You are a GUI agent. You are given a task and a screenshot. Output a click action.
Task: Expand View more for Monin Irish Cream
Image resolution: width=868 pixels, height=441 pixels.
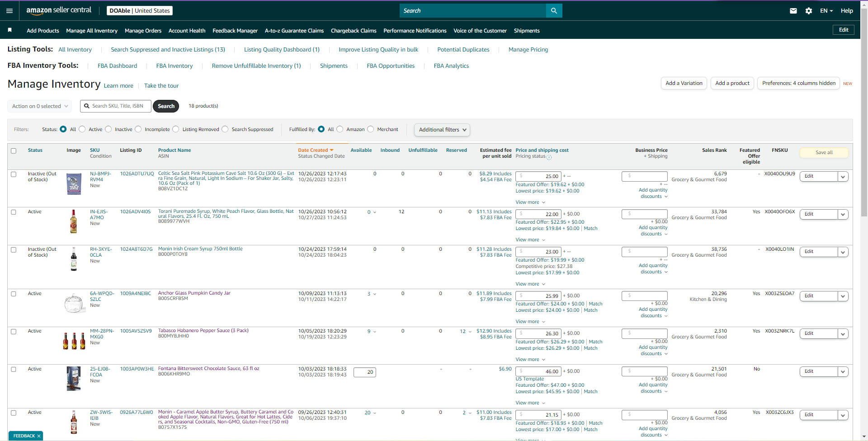coord(530,284)
